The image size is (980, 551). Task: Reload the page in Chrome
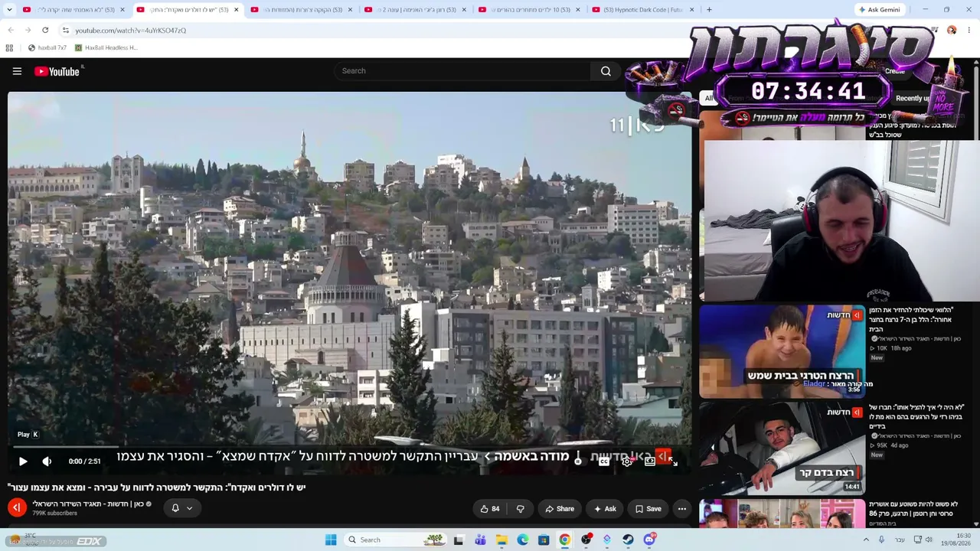click(45, 30)
